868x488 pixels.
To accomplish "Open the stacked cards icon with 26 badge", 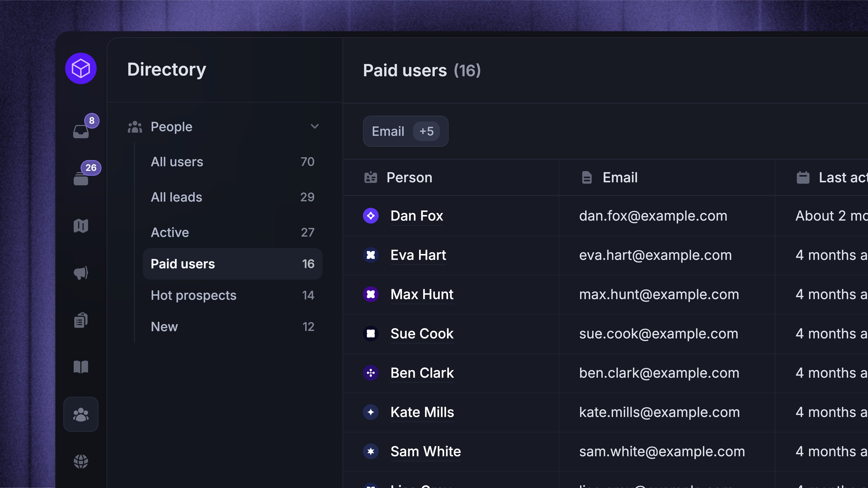I will pos(81,179).
